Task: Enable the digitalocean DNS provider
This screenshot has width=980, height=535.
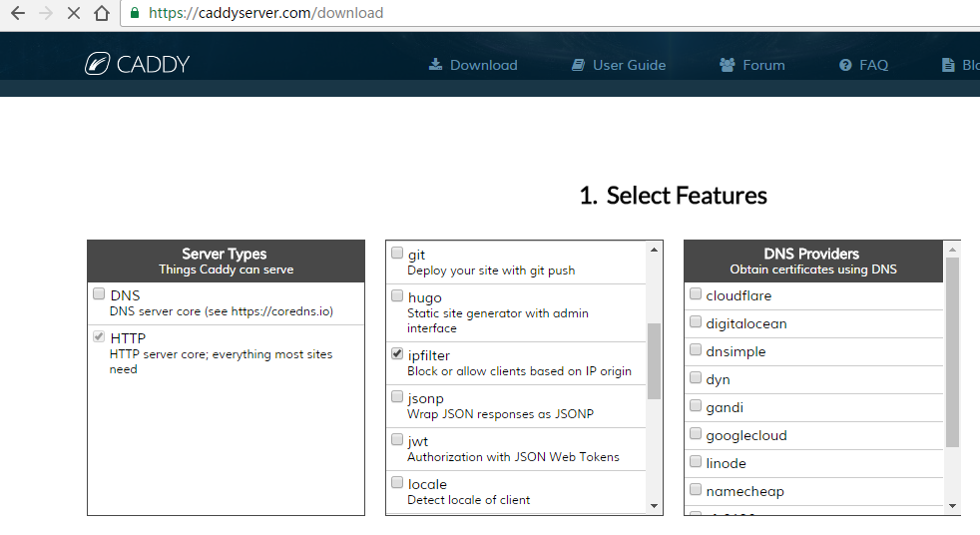Action: [695, 321]
